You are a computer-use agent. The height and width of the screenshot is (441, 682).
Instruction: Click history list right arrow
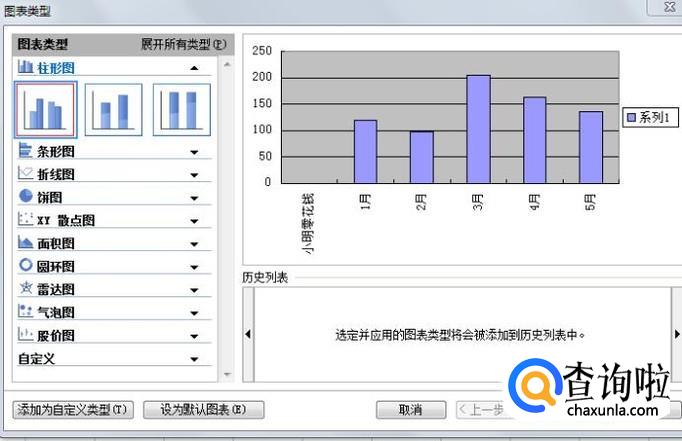677,334
